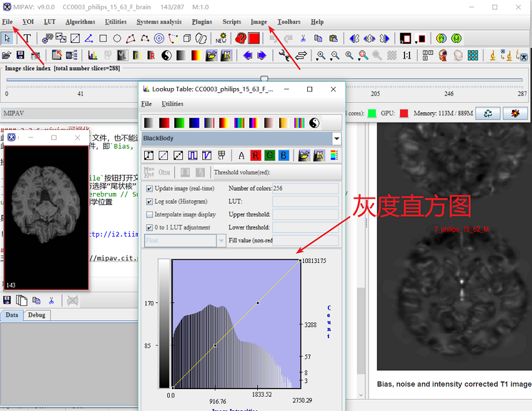This screenshot has width=532, height=411.
Task: Select the levelset concentric-circles VOI tool
Action: pos(159,38)
